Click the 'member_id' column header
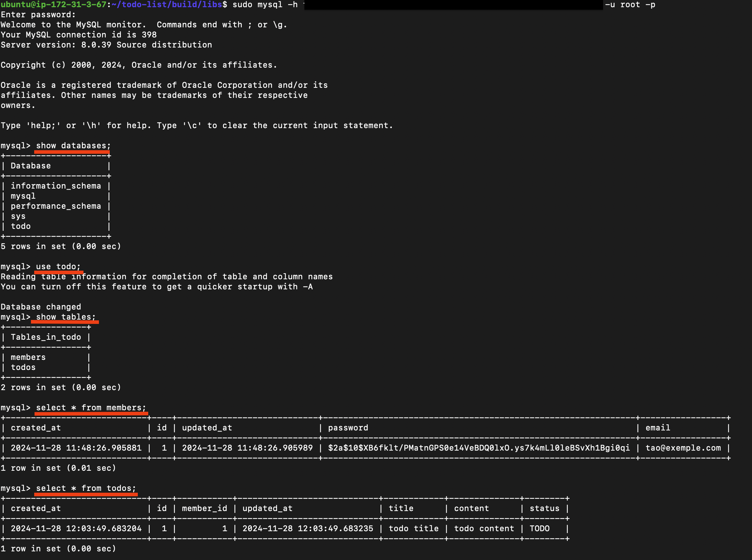This screenshot has height=560, width=752. (204, 509)
